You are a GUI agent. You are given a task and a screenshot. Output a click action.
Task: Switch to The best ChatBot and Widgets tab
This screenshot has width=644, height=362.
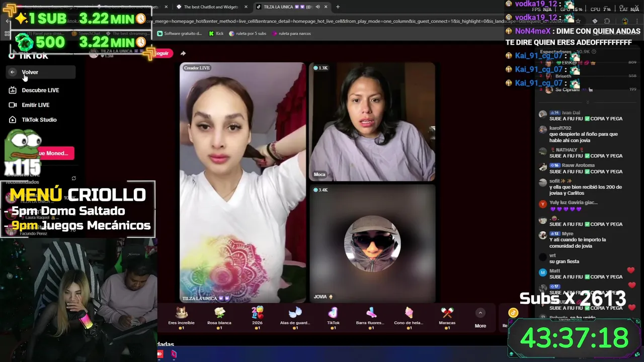click(x=211, y=7)
